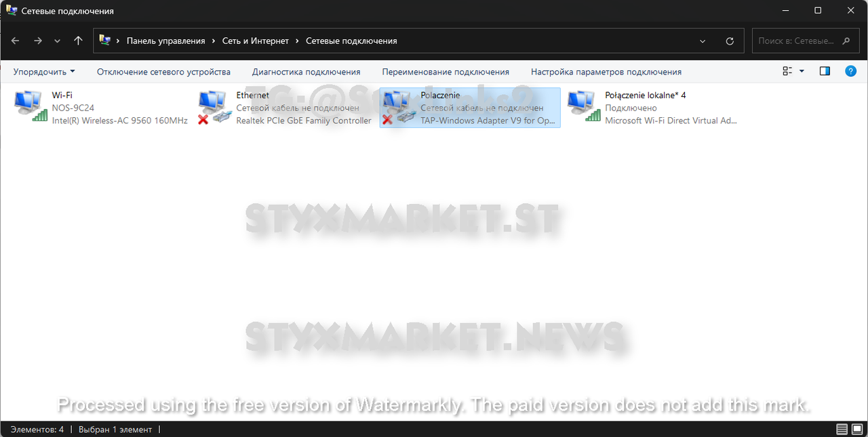Close the Сетевые подключения window
868x437 pixels.
pos(850,11)
